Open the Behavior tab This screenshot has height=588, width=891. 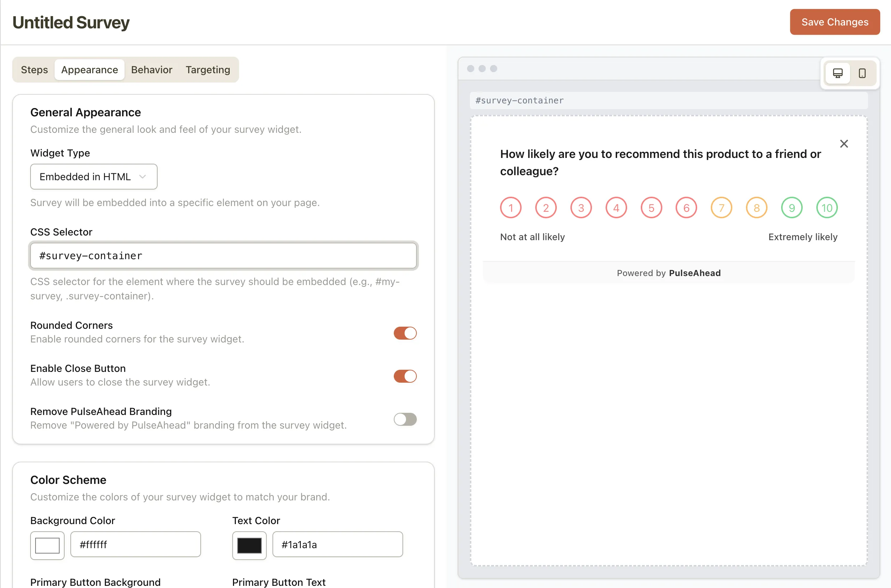click(151, 69)
